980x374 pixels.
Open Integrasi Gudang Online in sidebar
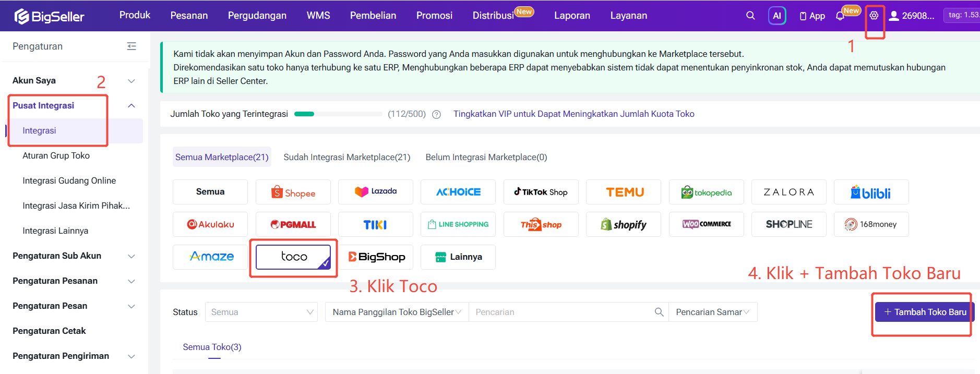click(x=69, y=180)
